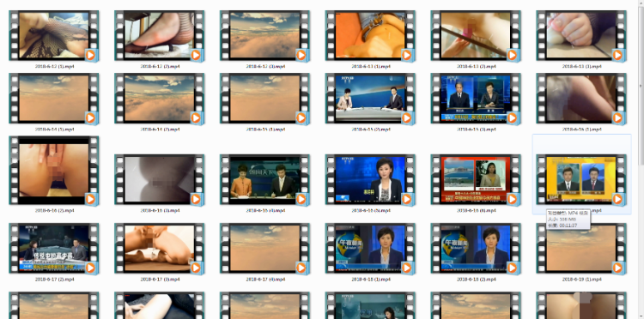This screenshot has width=644, height=319.
Task: Click the 2018-6-18 (1).mp4 file name label
Action: coord(371,280)
